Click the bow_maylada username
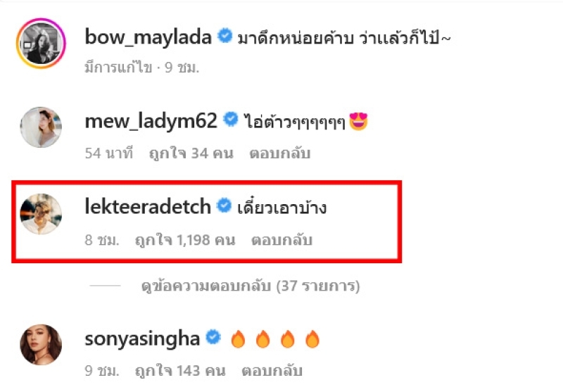The height and width of the screenshot is (392, 563). click(148, 37)
